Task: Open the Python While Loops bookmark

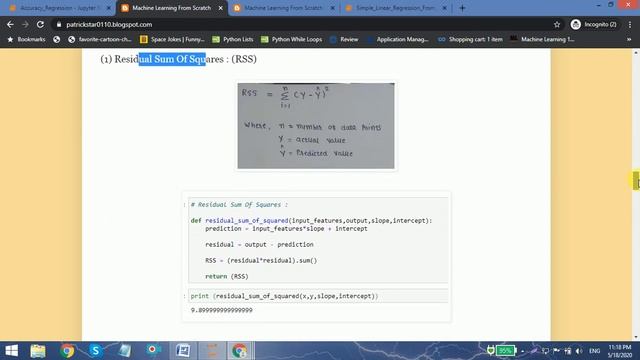Action: point(291,39)
